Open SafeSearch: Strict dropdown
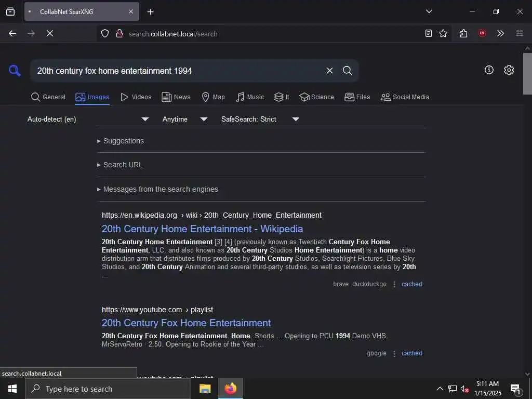This screenshot has width=532, height=399. (x=260, y=119)
